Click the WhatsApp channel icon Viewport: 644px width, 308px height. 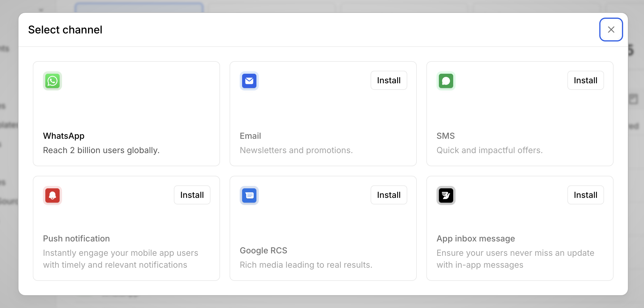coord(52,81)
